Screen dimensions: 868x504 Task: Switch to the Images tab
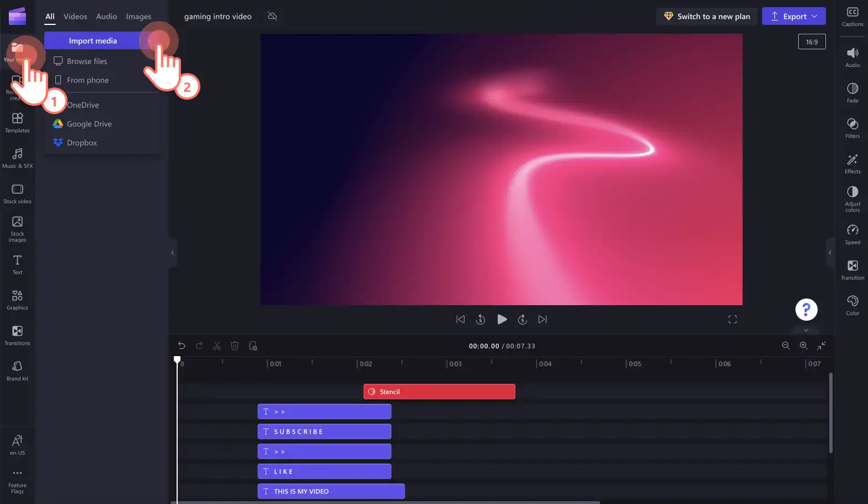[138, 17]
